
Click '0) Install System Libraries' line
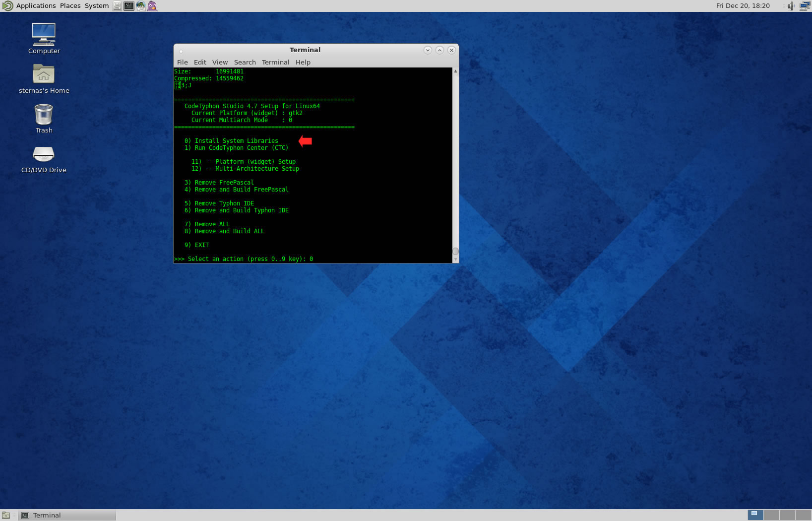point(231,141)
